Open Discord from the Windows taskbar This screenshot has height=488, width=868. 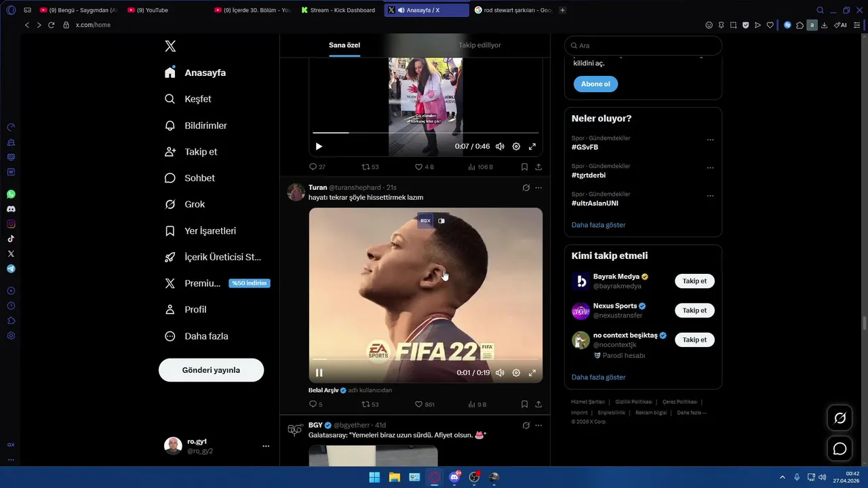[454, 477]
